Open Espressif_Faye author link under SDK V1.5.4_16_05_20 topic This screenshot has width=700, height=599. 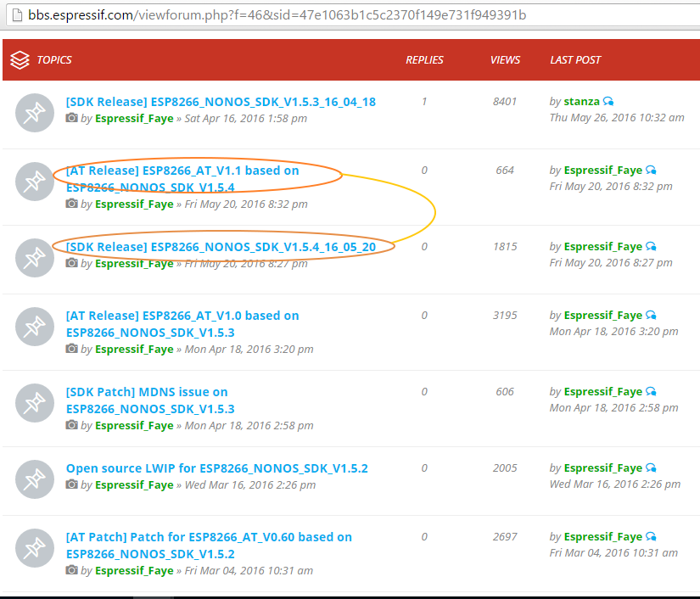coord(134,263)
